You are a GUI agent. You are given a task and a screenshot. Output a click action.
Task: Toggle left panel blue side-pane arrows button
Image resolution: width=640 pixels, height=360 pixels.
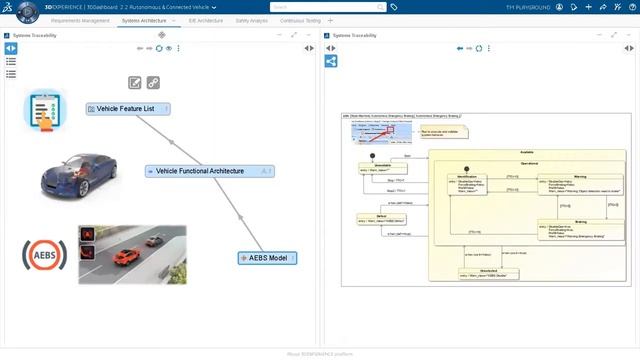(11, 49)
